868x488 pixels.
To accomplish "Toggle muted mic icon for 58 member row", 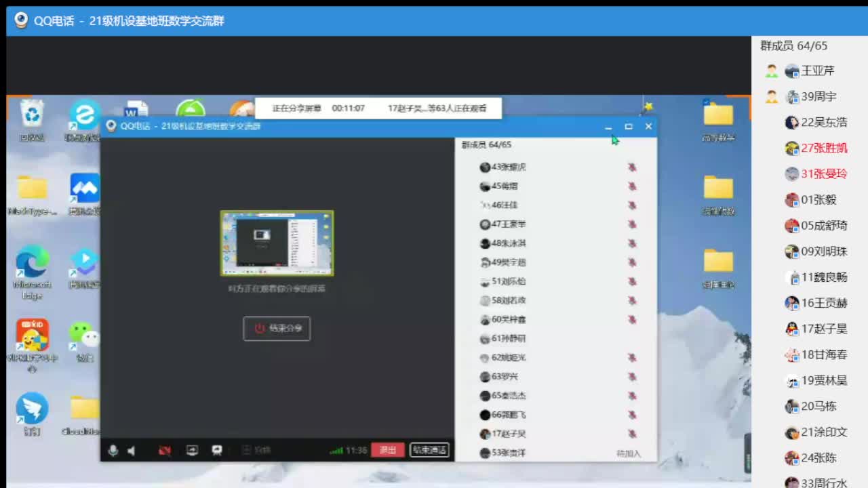I will tap(632, 300).
